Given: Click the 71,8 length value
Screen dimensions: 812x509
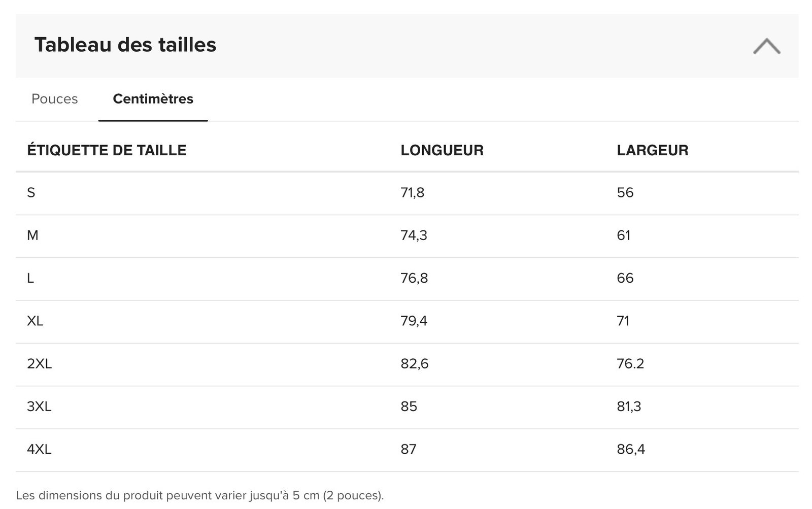Looking at the screenshot, I should [412, 193].
